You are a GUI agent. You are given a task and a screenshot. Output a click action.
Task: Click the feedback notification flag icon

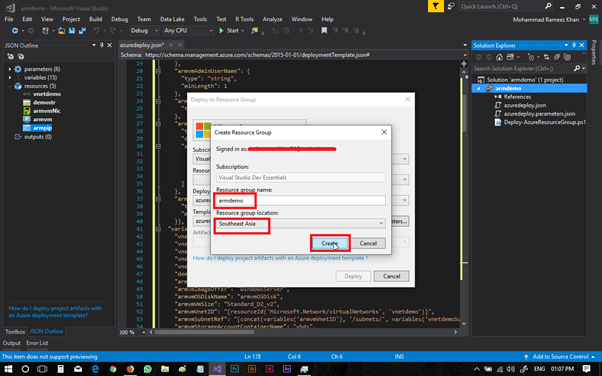click(436, 6)
